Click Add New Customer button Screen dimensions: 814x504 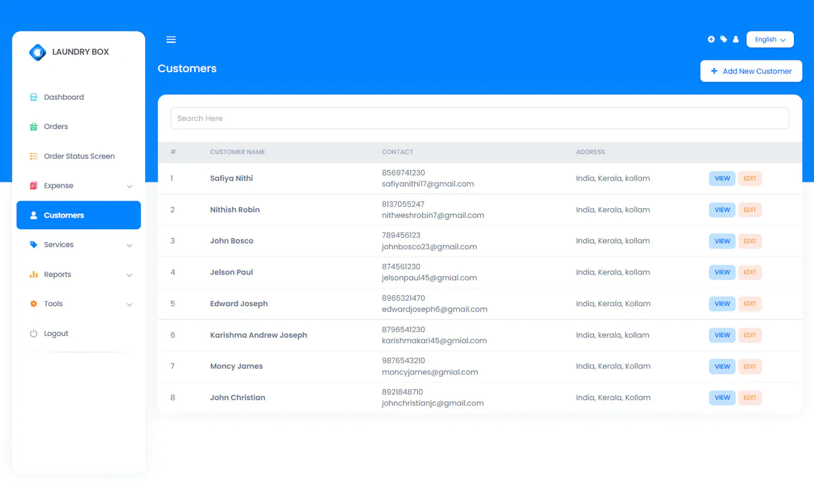(751, 71)
